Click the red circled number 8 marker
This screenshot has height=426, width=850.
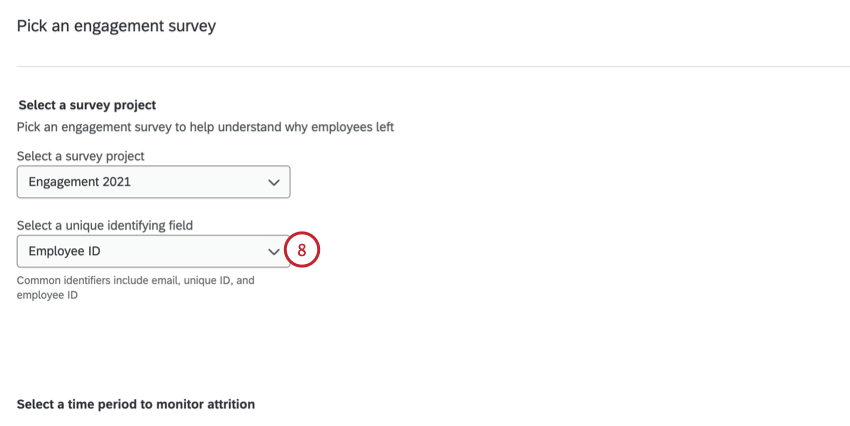pyautogui.click(x=301, y=251)
